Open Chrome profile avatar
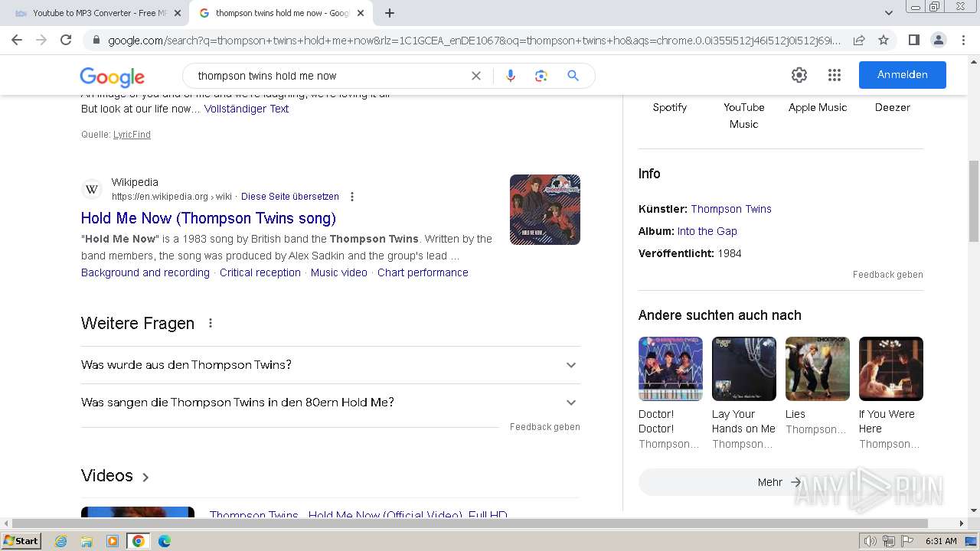Image resolution: width=980 pixels, height=551 pixels. [938, 40]
